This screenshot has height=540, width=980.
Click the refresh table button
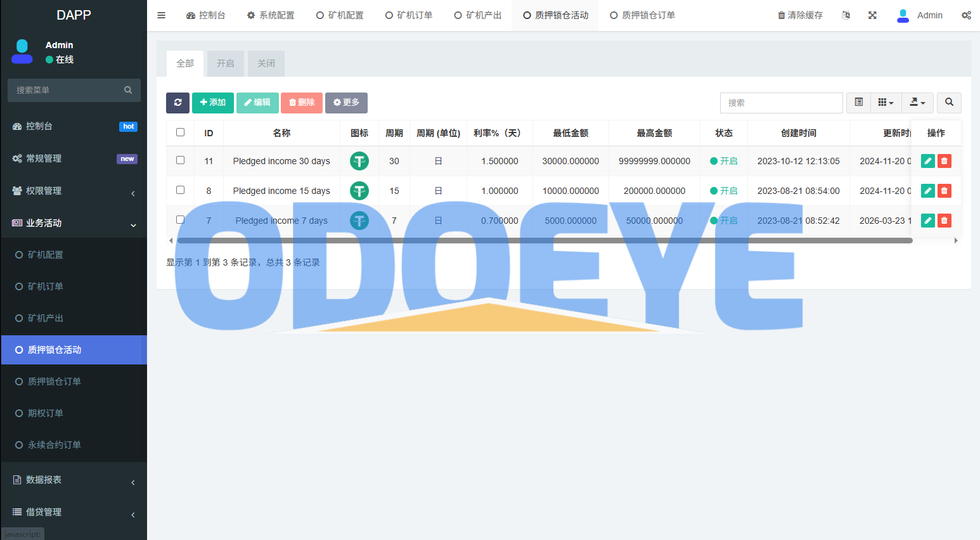(177, 103)
